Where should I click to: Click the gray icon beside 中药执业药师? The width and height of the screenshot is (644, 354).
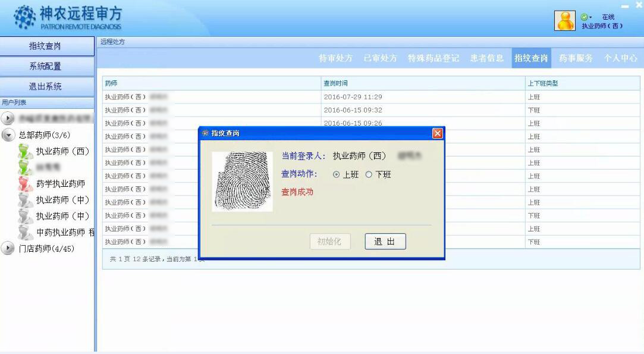[25, 232]
